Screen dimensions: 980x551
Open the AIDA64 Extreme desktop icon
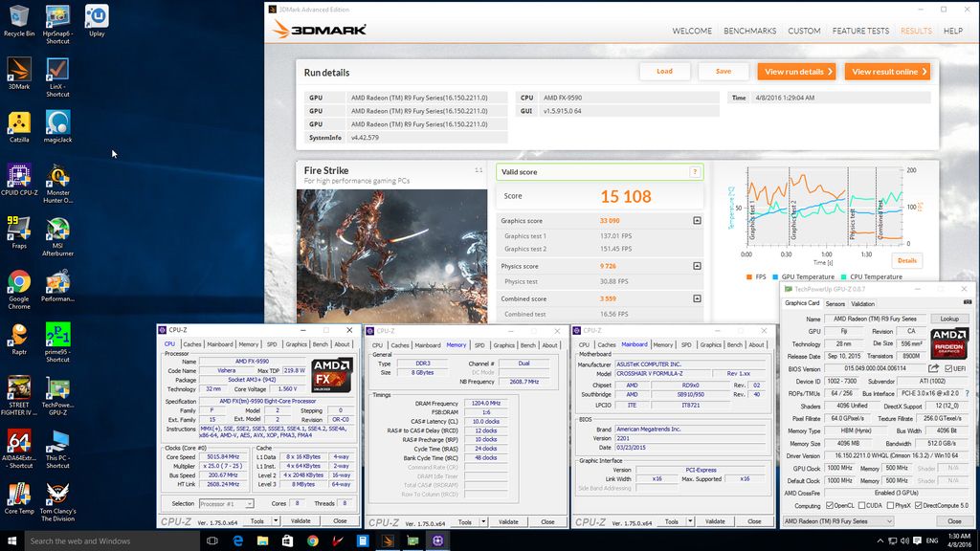tap(18, 443)
